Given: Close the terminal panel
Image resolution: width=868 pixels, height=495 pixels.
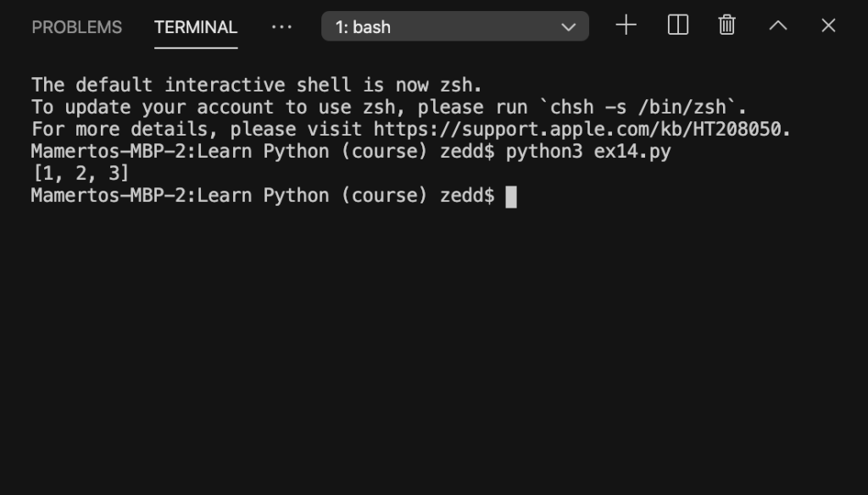Looking at the screenshot, I should (x=828, y=25).
